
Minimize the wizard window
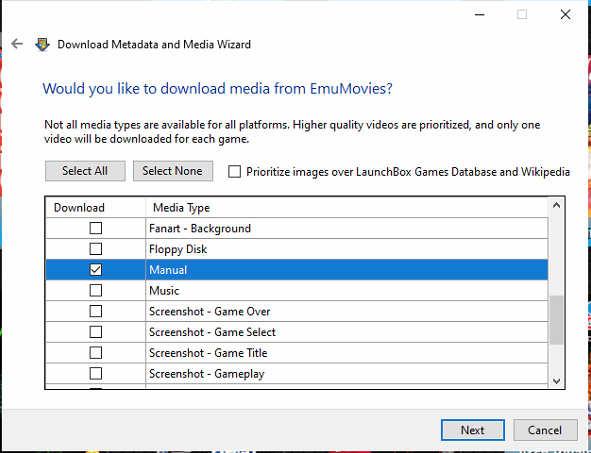tap(479, 15)
